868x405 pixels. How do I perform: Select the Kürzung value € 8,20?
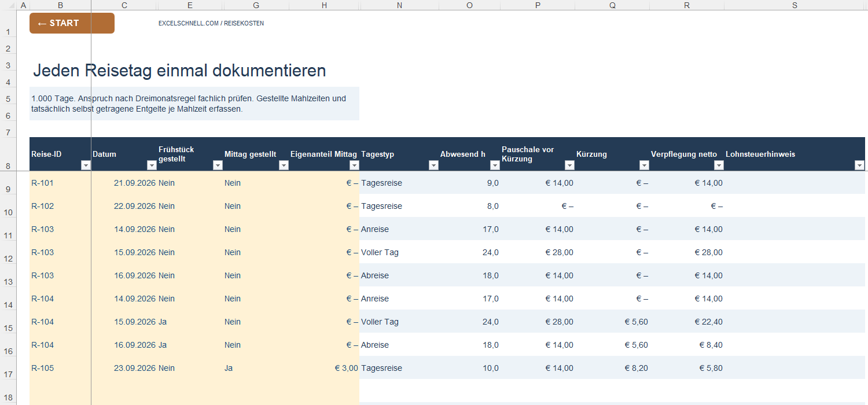pyautogui.click(x=612, y=368)
